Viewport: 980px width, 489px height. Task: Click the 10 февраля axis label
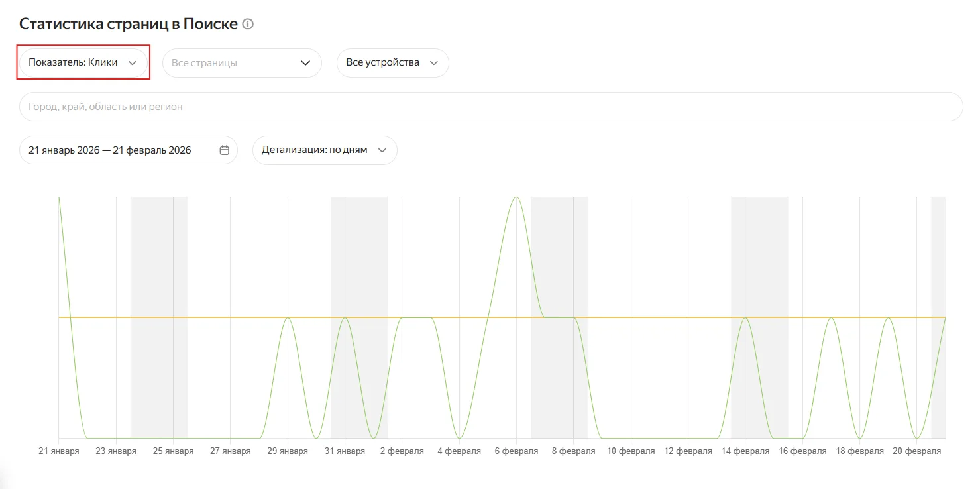click(x=631, y=451)
